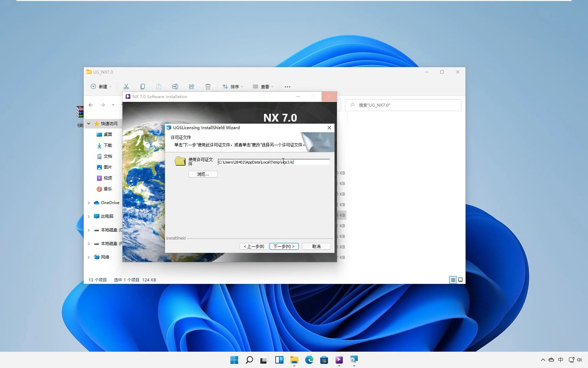This screenshot has height=368, width=588.
Task: Close the UGSLicensing InstallShield Wizard
Action: click(329, 128)
